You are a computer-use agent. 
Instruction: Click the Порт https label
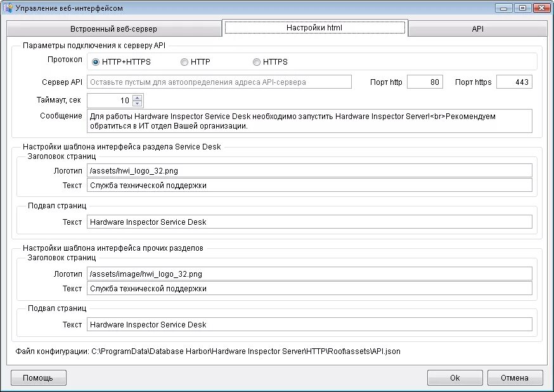473,82
